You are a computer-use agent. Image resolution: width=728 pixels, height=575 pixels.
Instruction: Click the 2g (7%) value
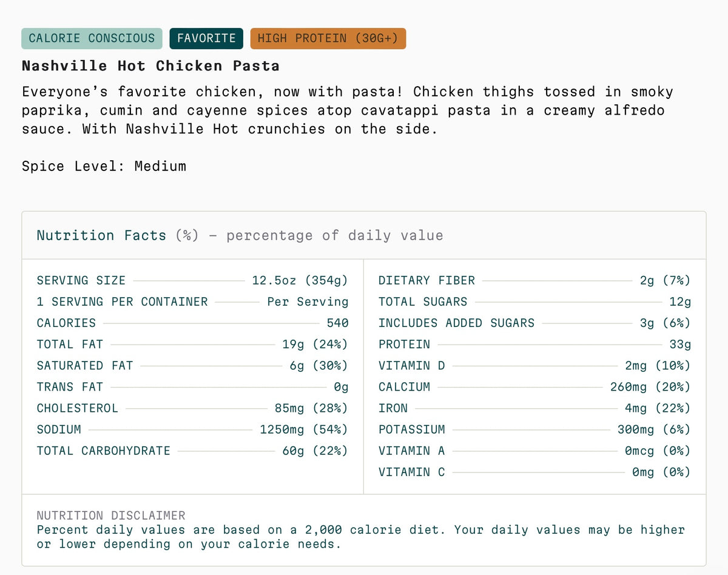[x=666, y=280]
